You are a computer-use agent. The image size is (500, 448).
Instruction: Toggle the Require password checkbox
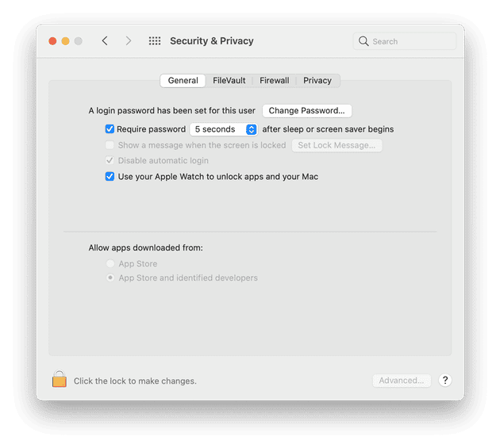(x=110, y=129)
